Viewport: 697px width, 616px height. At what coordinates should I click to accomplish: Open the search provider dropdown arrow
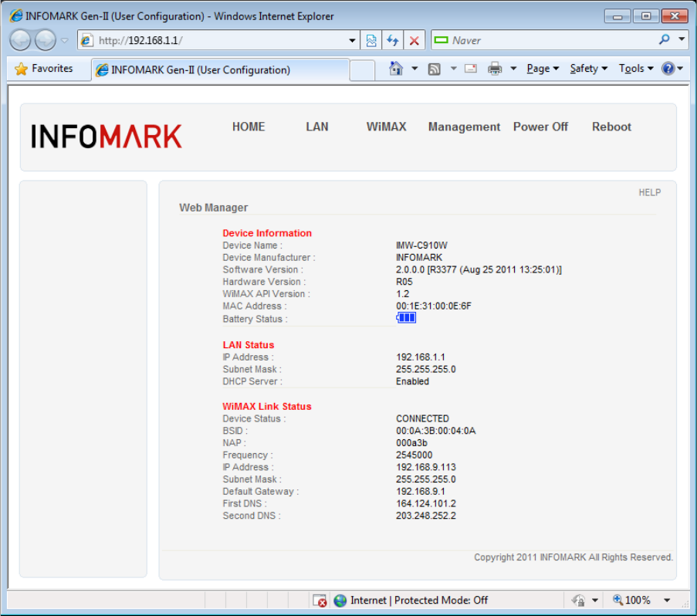(682, 39)
